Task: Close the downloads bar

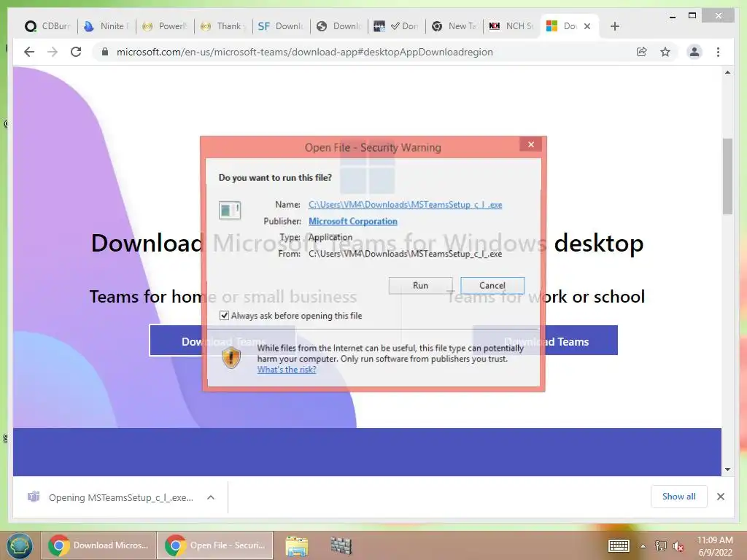Action: 720,497
